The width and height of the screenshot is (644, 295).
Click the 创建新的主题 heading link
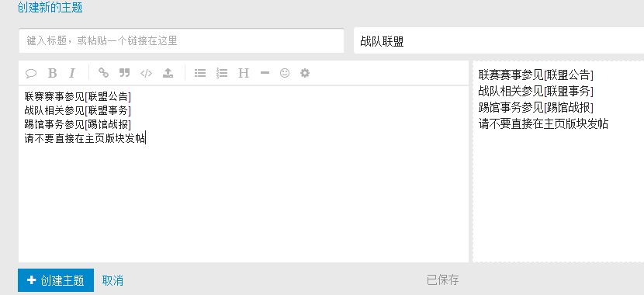pos(50,8)
